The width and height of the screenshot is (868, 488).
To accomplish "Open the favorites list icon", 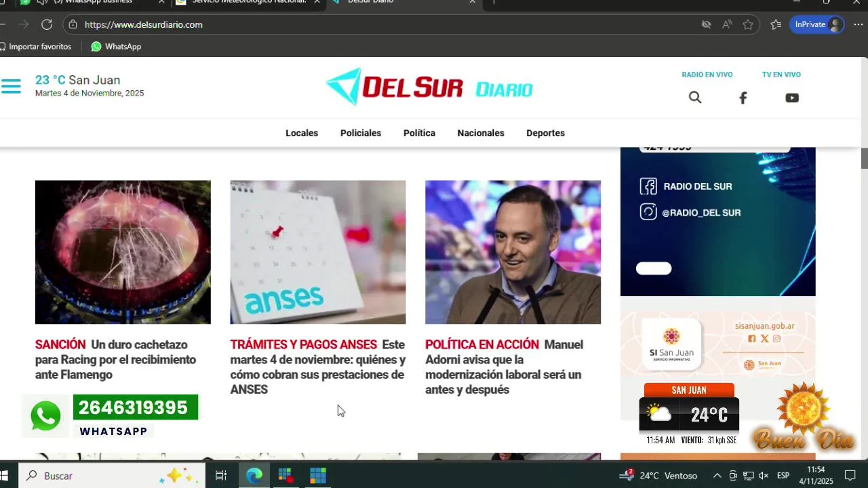I will point(776,24).
